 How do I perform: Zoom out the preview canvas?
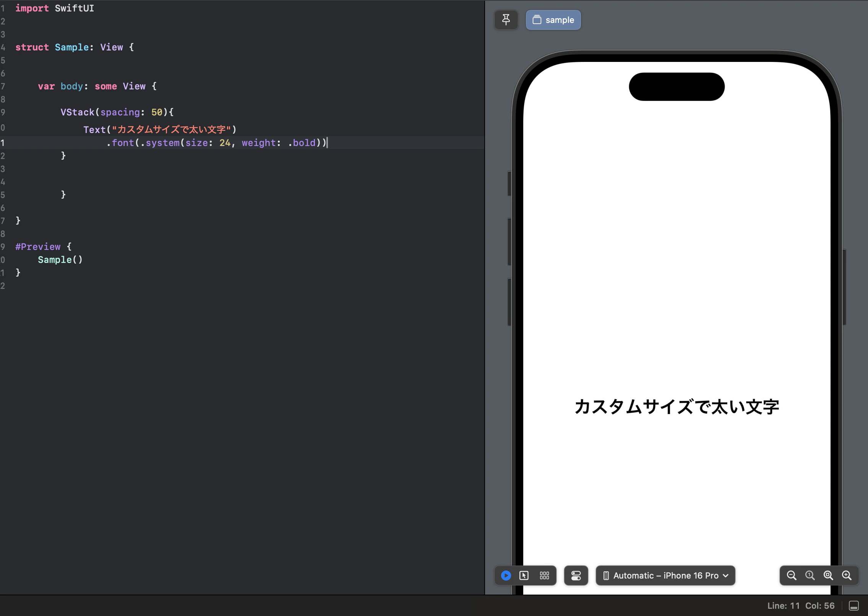[x=792, y=575]
